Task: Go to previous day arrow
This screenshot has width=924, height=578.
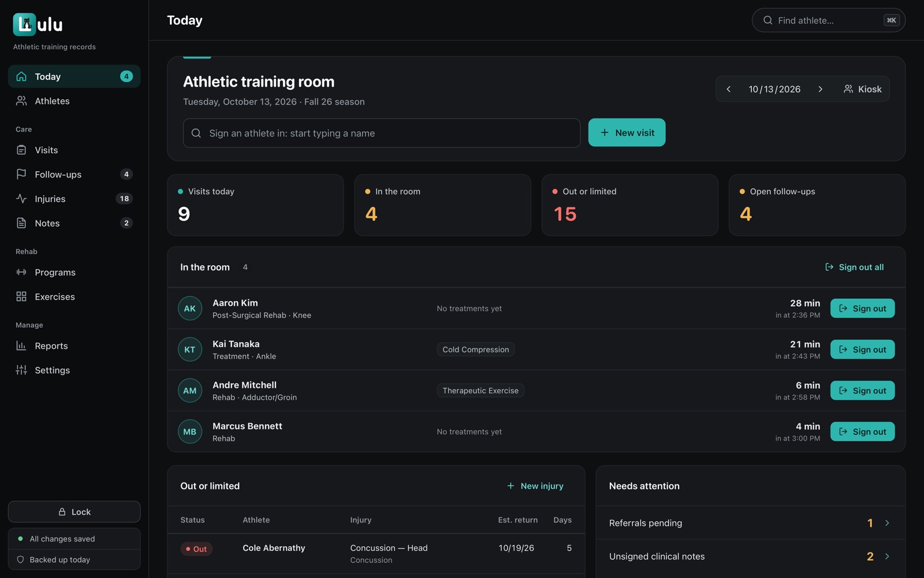Action: (729, 89)
